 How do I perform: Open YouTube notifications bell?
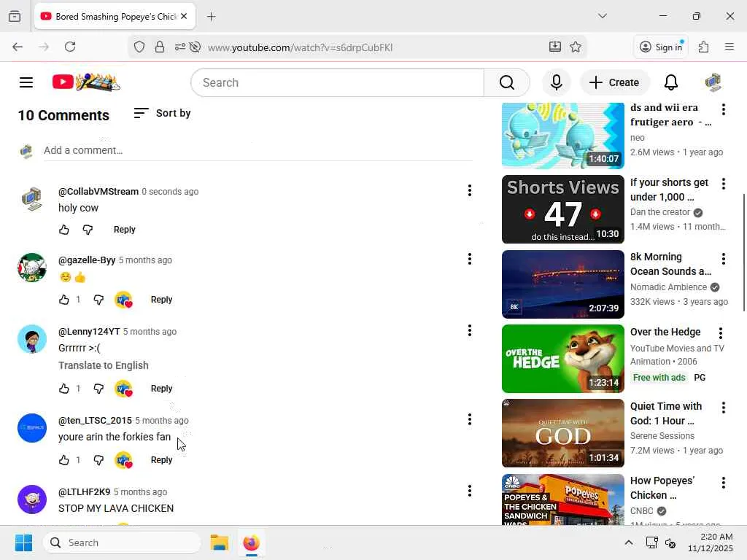pyautogui.click(x=671, y=82)
